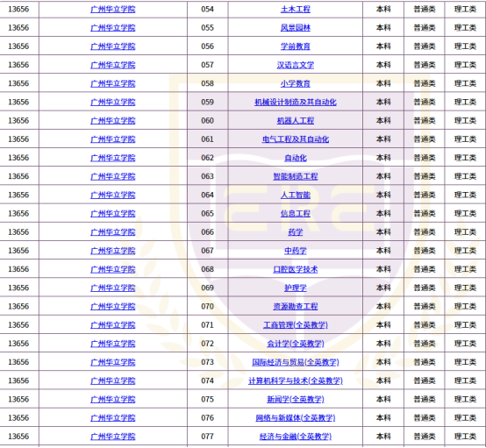Open the 土木工程 major link
Viewport: 486px width, 448px height.
[x=295, y=10]
